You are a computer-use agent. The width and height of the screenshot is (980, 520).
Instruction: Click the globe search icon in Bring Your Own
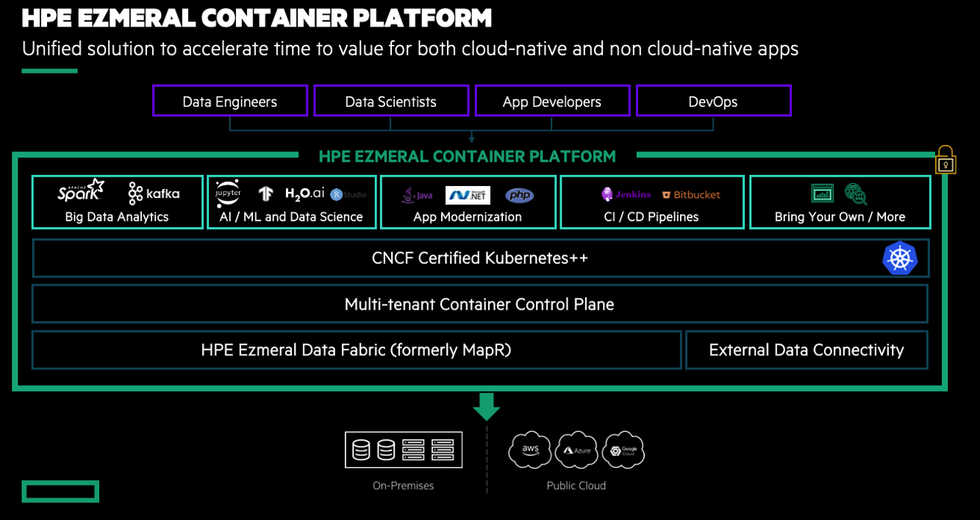(856, 194)
